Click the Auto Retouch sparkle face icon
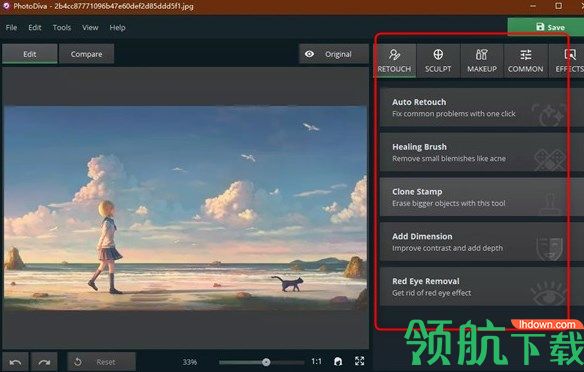 549,114
